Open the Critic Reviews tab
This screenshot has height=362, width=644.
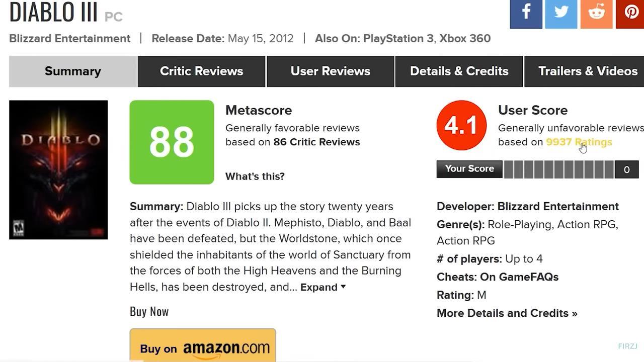[201, 71]
